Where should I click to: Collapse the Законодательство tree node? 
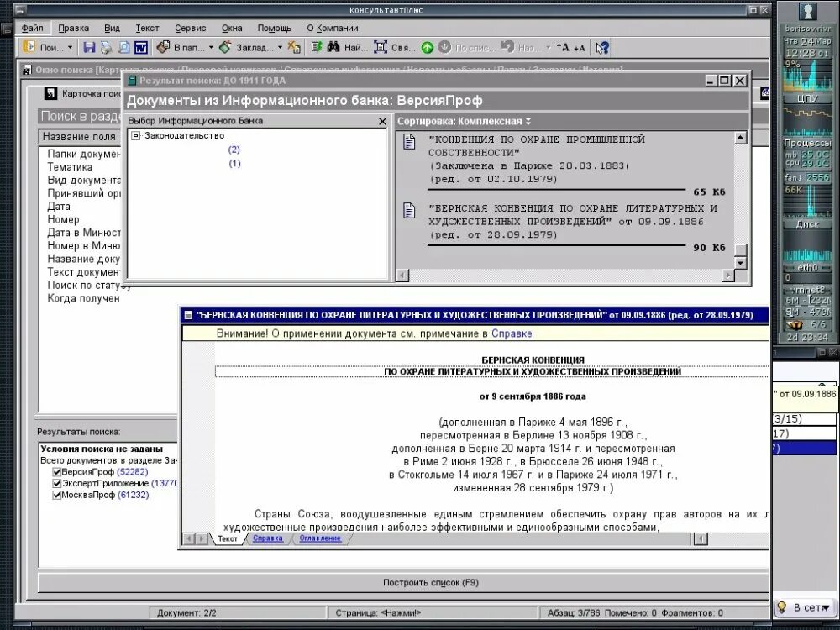click(x=136, y=135)
